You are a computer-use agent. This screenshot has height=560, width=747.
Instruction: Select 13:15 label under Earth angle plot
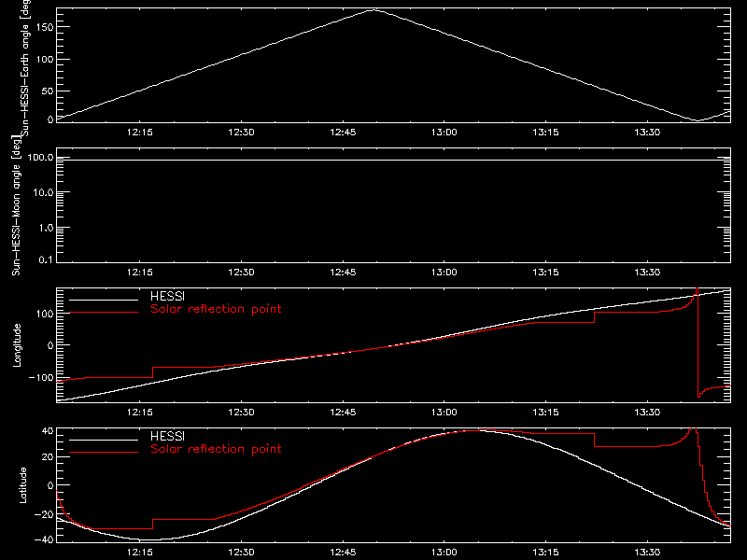click(545, 132)
